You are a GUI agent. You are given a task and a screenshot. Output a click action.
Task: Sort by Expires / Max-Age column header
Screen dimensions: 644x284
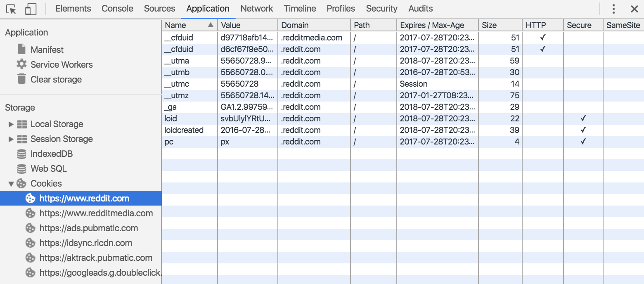pos(432,25)
